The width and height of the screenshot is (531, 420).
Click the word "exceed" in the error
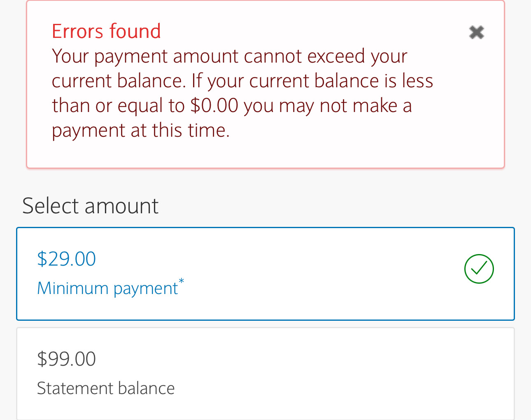click(x=336, y=56)
